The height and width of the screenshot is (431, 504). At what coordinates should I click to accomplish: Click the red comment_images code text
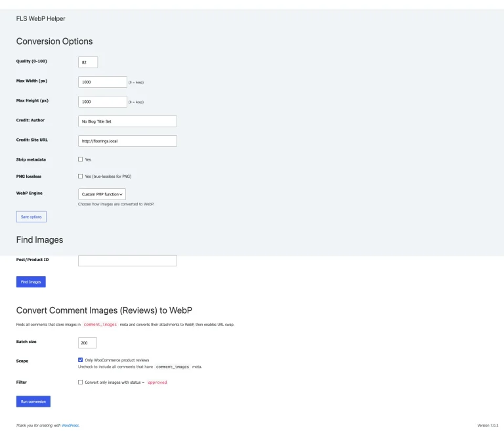(100, 324)
